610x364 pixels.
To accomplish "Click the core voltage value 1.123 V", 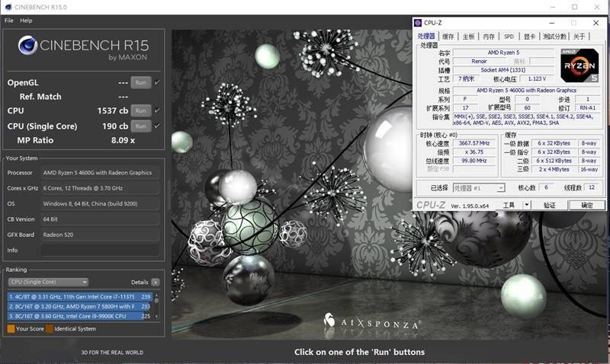I will tap(537, 79).
